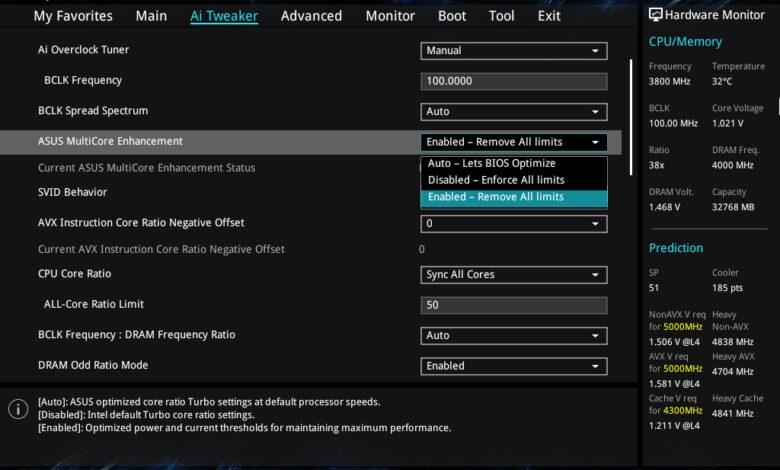
Task: Click the SVID Behavior setting label
Action: click(73, 192)
